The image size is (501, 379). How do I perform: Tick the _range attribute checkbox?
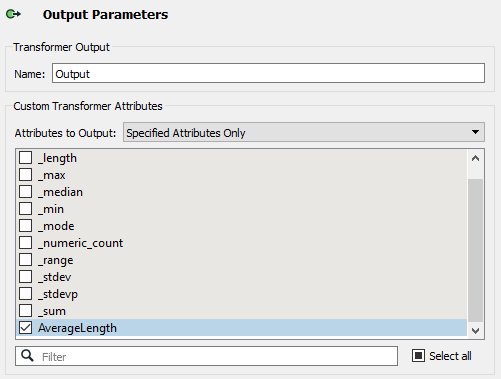click(25, 260)
